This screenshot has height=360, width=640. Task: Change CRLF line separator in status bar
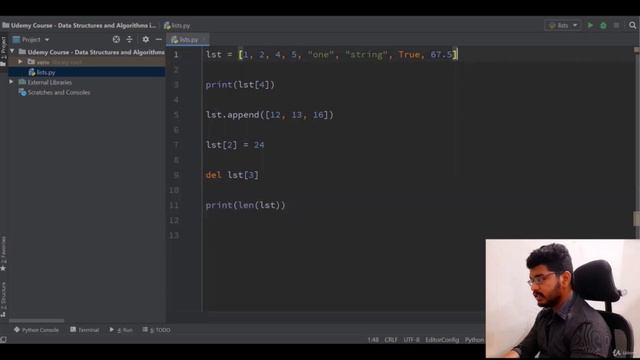pos(391,340)
